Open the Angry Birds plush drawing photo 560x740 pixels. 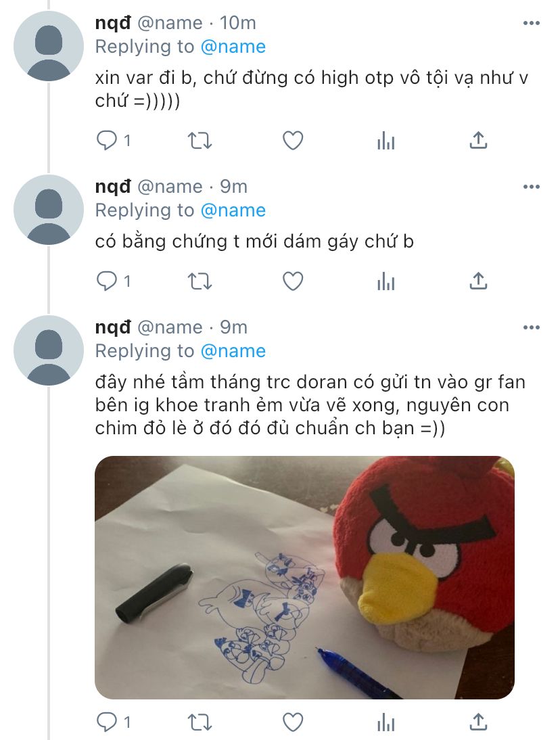pos(304,577)
